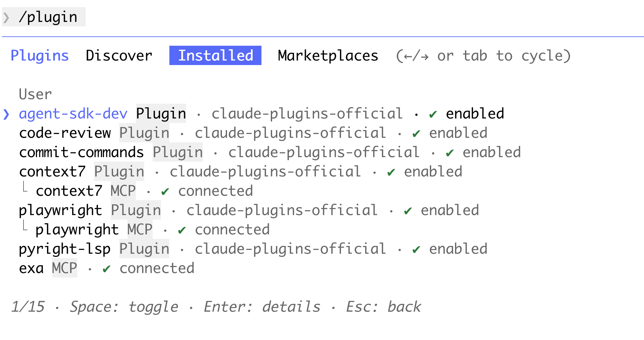This screenshot has height=340, width=644.
Task: Toggle the context7 plugin enabled status
Action: 433,172
